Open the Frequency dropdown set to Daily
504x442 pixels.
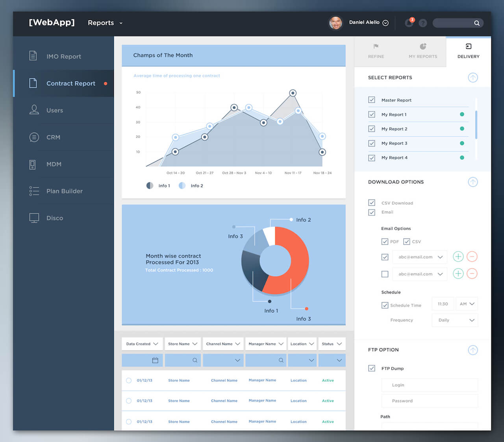point(455,320)
